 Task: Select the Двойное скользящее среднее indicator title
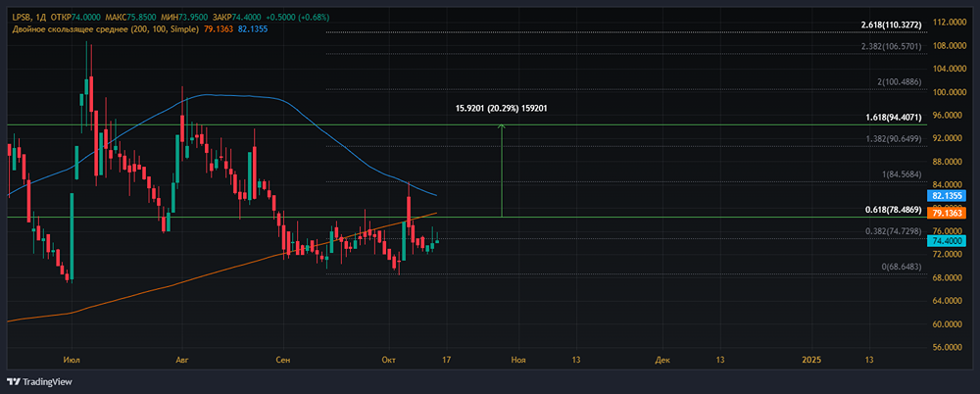105,28
